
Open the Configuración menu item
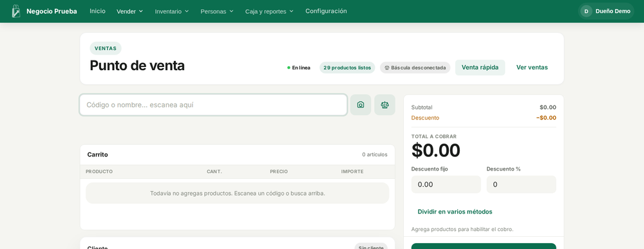point(326,11)
